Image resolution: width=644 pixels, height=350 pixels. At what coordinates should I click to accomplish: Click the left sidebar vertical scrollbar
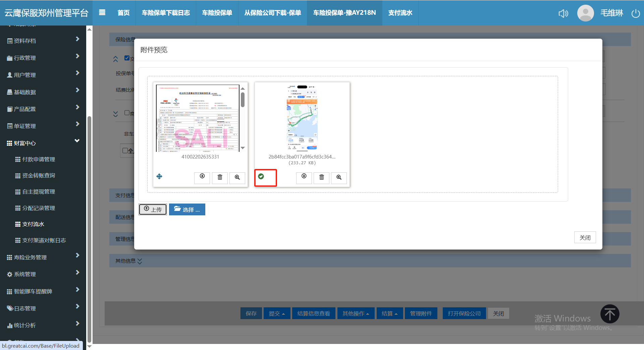pyautogui.click(x=89, y=229)
